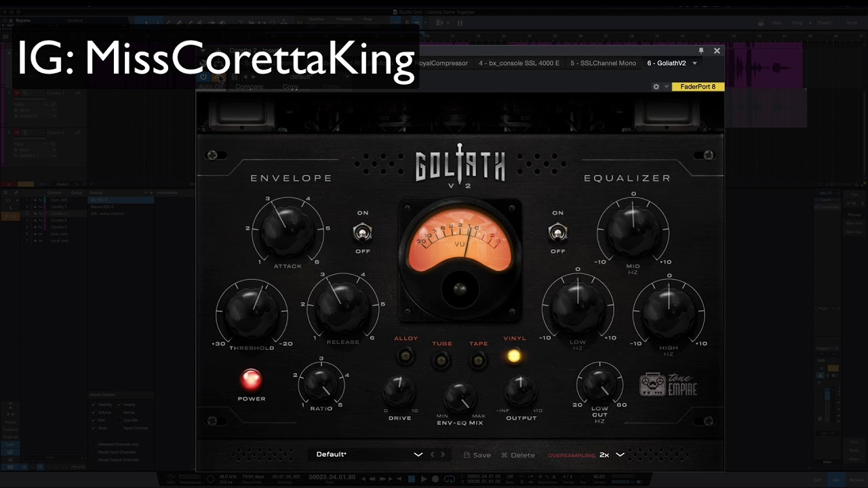The image size is (868, 488).
Task: Click the Compare button in plugin header
Action: click(x=250, y=87)
